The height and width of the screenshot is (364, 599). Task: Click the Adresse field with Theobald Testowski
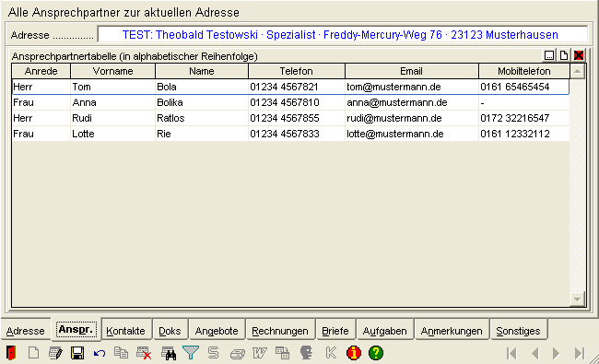(x=342, y=35)
